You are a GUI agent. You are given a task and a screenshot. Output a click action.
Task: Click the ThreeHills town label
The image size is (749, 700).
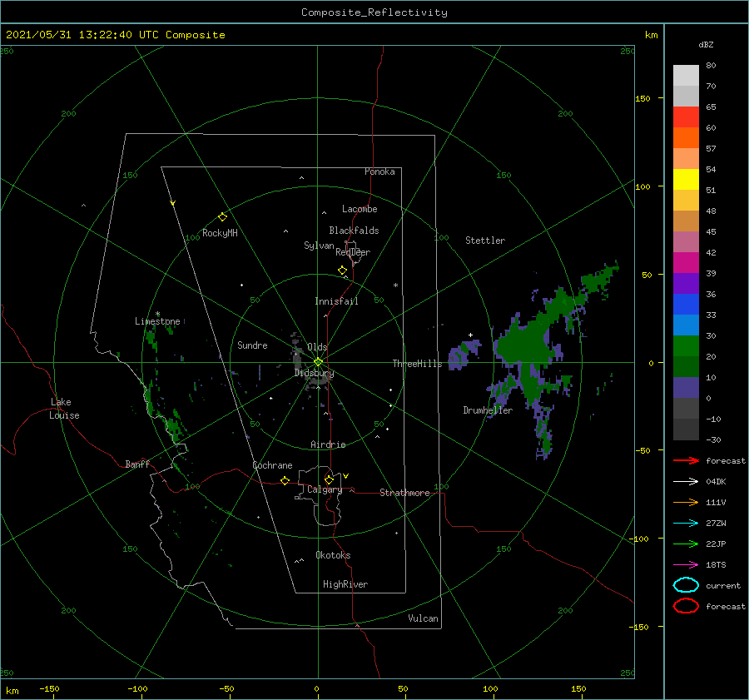(x=418, y=364)
